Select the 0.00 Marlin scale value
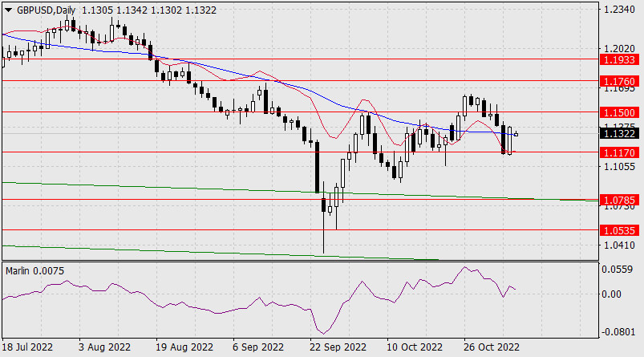 pos(612,294)
